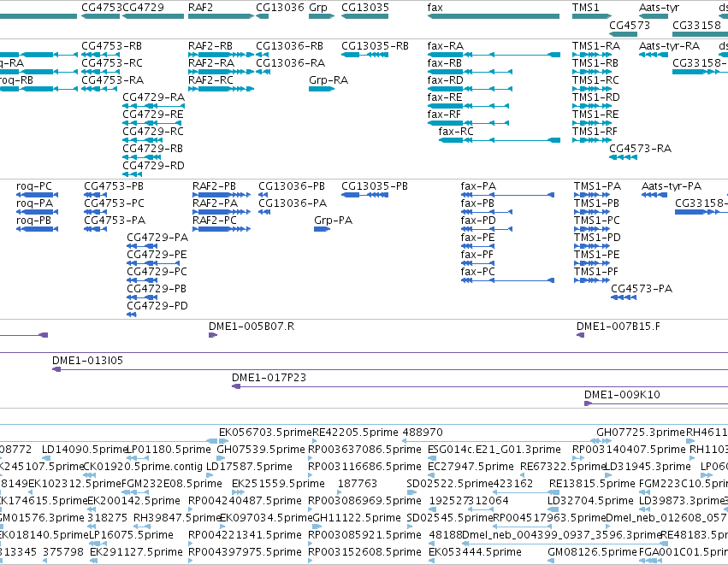Screen dimensions: 728x565
Task: Select transcript RAF2-RC label
Action: coord(210,80)
